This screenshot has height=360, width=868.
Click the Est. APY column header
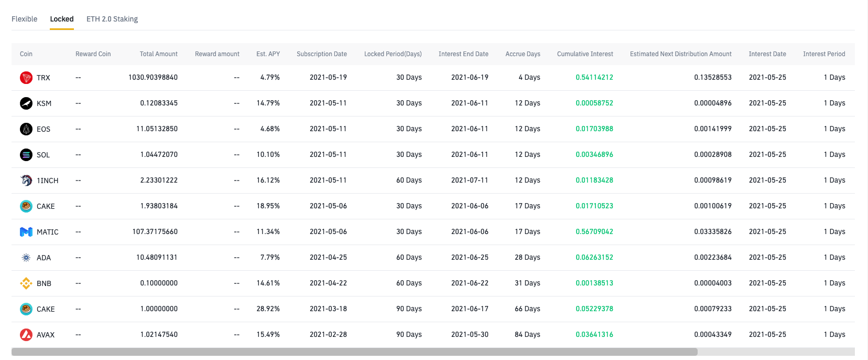pos(268,54)
